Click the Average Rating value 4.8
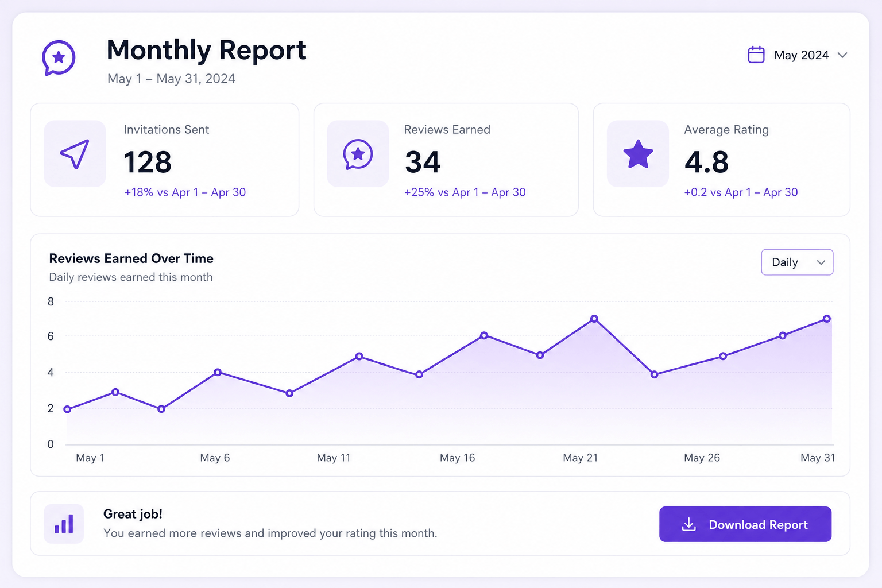The height and width of the screenshot is (588, 882). [x=706, y=162]
